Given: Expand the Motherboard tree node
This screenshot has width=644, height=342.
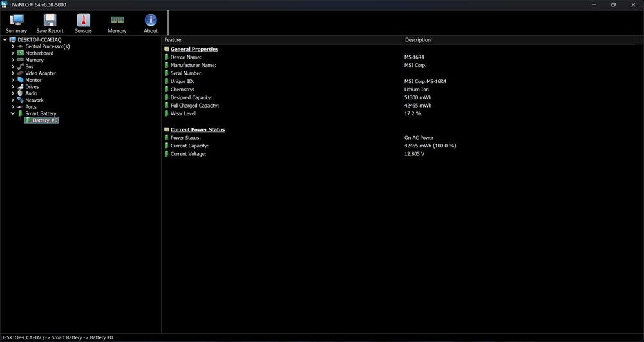Looking at the screenshot, I should coord(13,53).
